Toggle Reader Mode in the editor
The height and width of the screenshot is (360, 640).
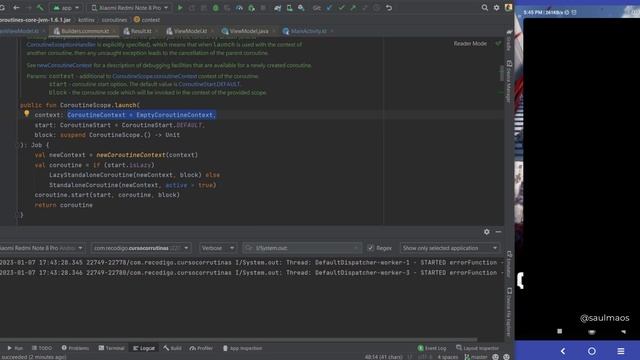(x=470, y=43)
